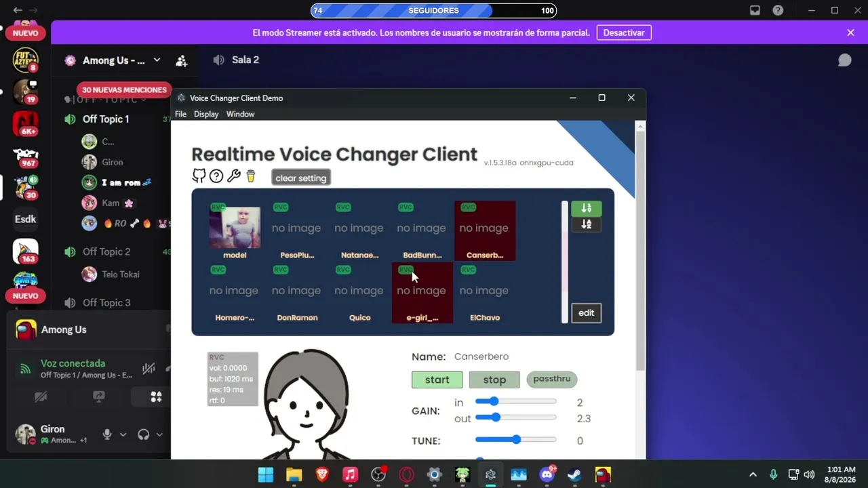Screen dimensions: 868x488
Task: Open the chat icon in Sala 2 header
Action: [x=844, y=60]
